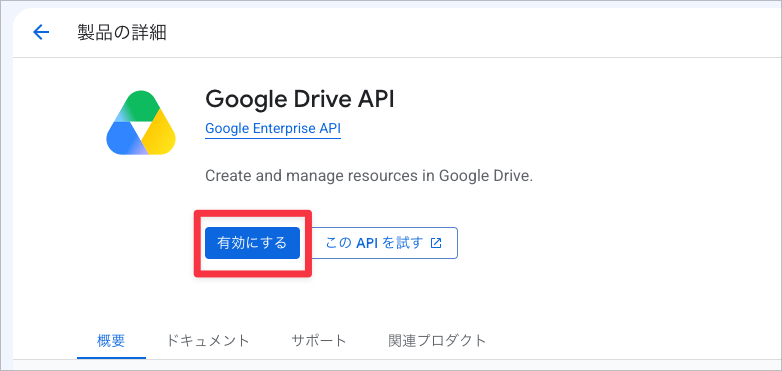Go back using the left arrow icon
The width and height of the screenshot is (782, 371).
click(41, 33)
